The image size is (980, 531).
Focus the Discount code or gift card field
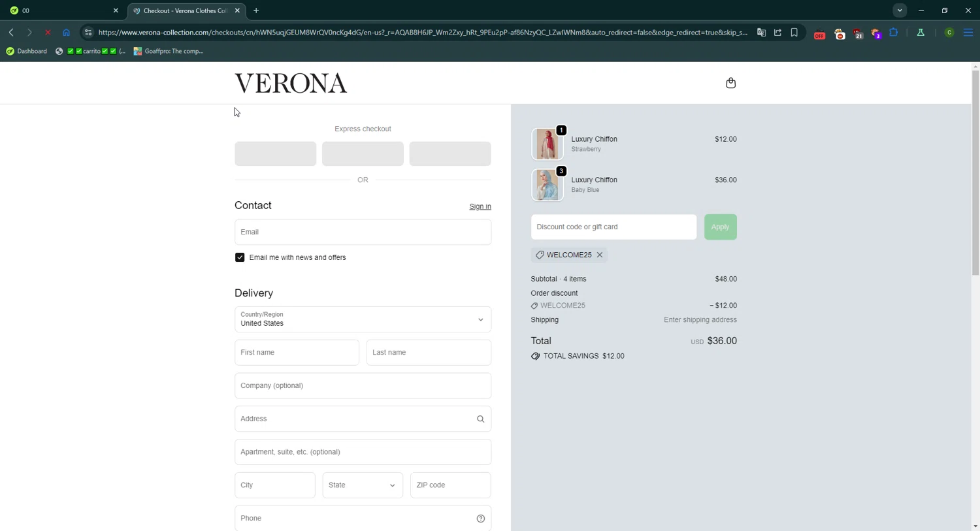click(613, 227)
